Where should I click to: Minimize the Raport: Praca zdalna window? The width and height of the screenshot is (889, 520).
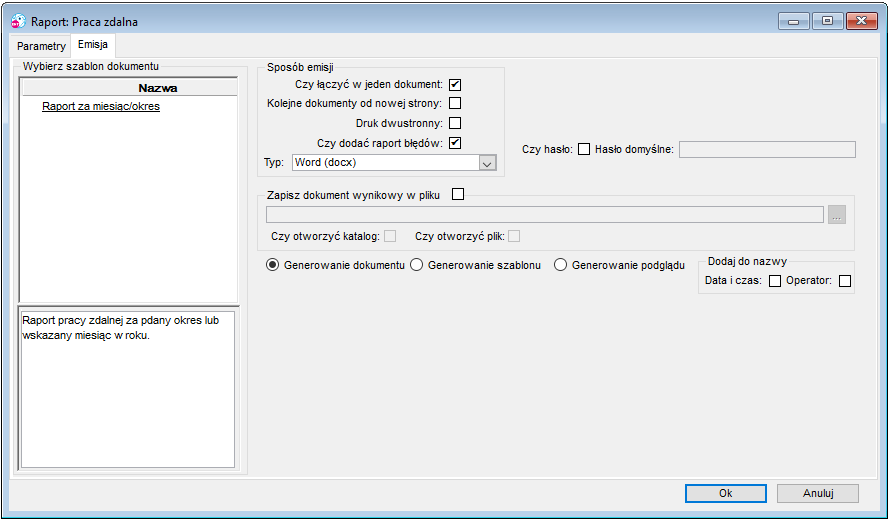(794, 22)
